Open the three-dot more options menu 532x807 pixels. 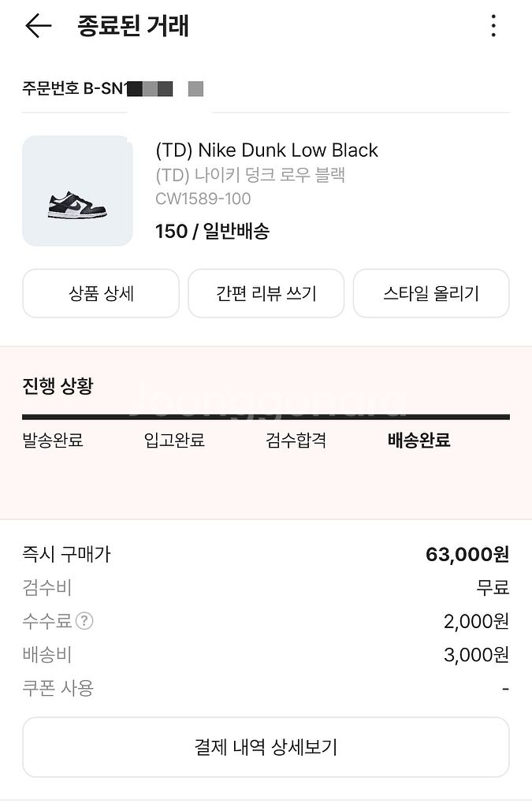click(x=493, y=26)
